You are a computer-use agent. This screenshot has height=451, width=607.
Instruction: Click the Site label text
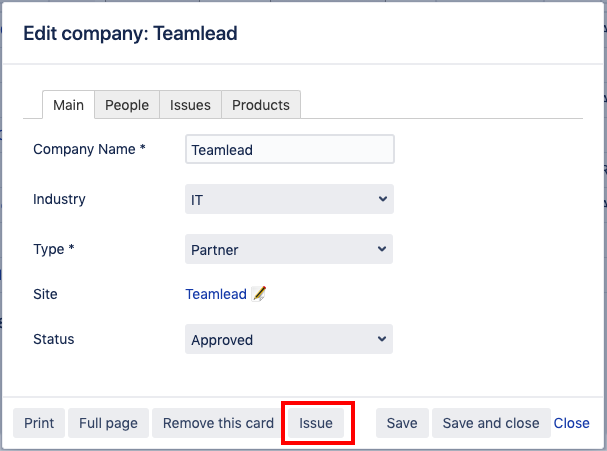coord(45,294)
